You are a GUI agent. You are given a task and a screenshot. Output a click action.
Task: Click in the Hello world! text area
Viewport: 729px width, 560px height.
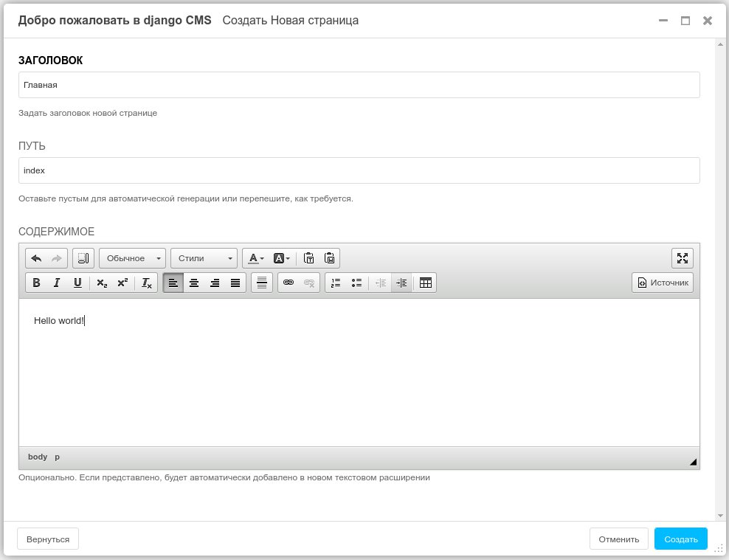pos(359,373)
